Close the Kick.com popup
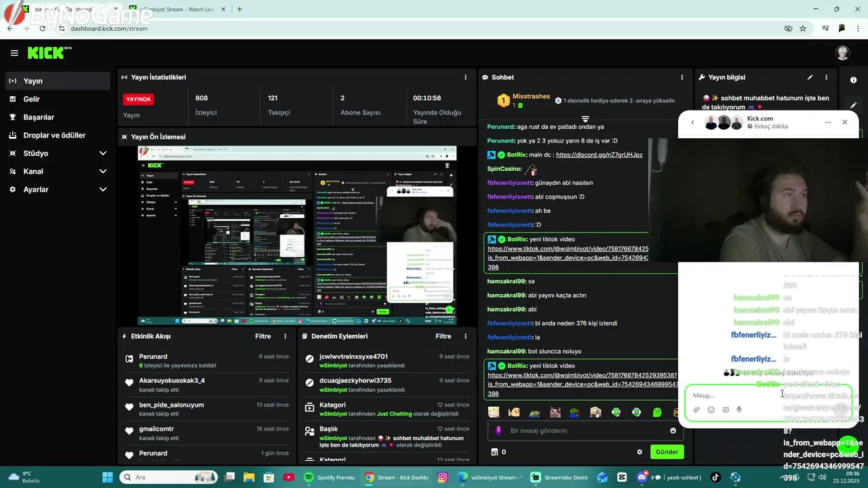 pyautogui.click(x=845, y=123)
